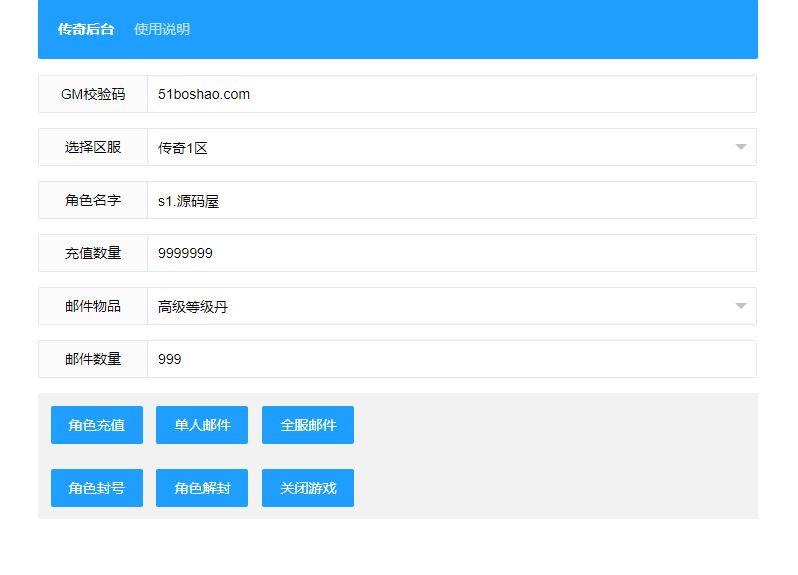Hit the 关闭游戏 button
798x575 pixels.
(308, 488)
